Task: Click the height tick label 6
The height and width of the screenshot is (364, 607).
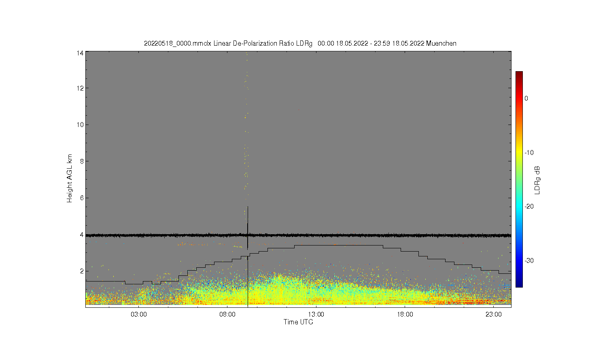Action: pyautogui.click(x=82, y=198)
